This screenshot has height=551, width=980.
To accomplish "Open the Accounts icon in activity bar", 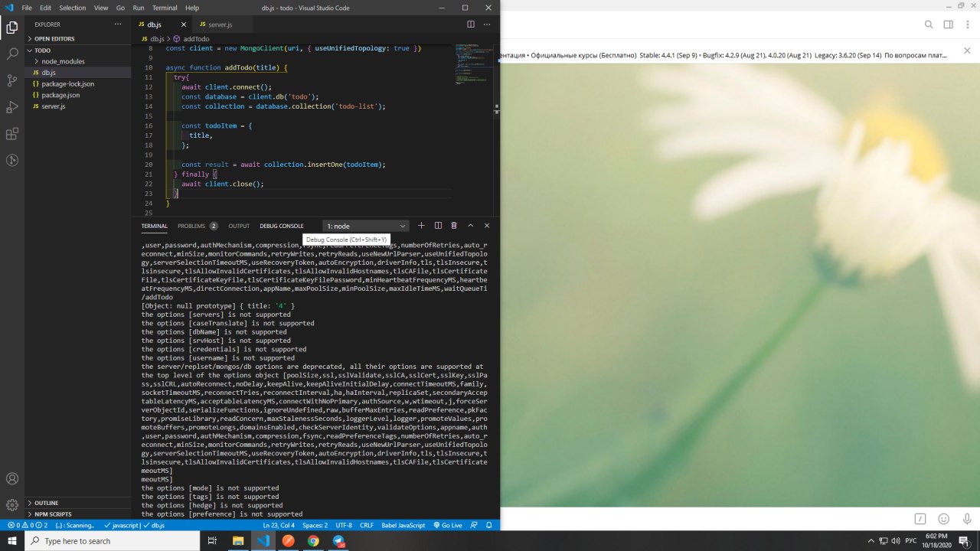I will (x=12, y=479).
